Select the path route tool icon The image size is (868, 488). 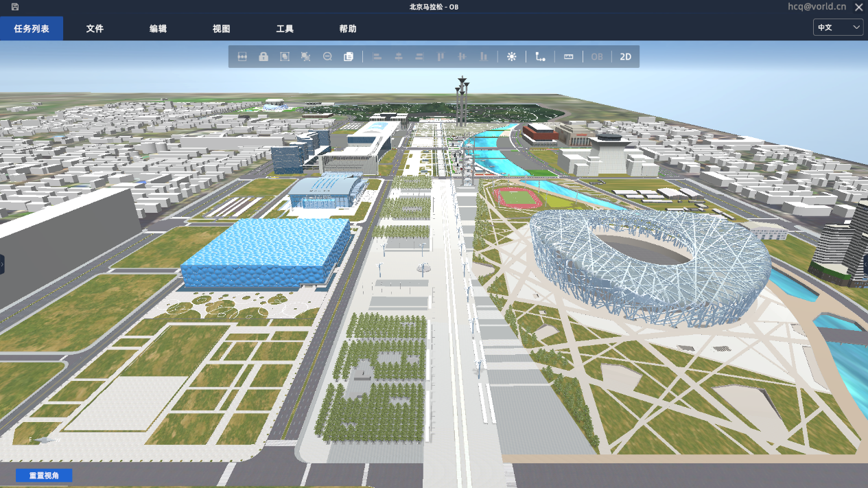click(x=541, y=57)
